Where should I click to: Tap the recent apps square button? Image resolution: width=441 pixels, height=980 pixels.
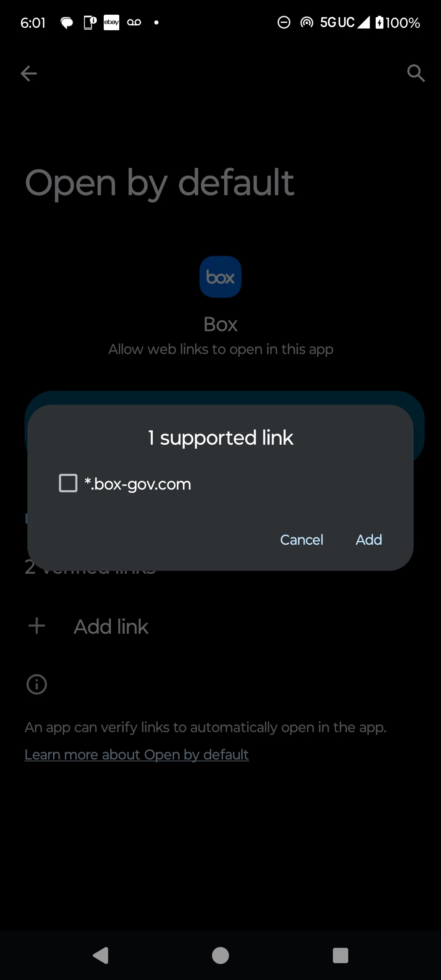click(341, 955)
